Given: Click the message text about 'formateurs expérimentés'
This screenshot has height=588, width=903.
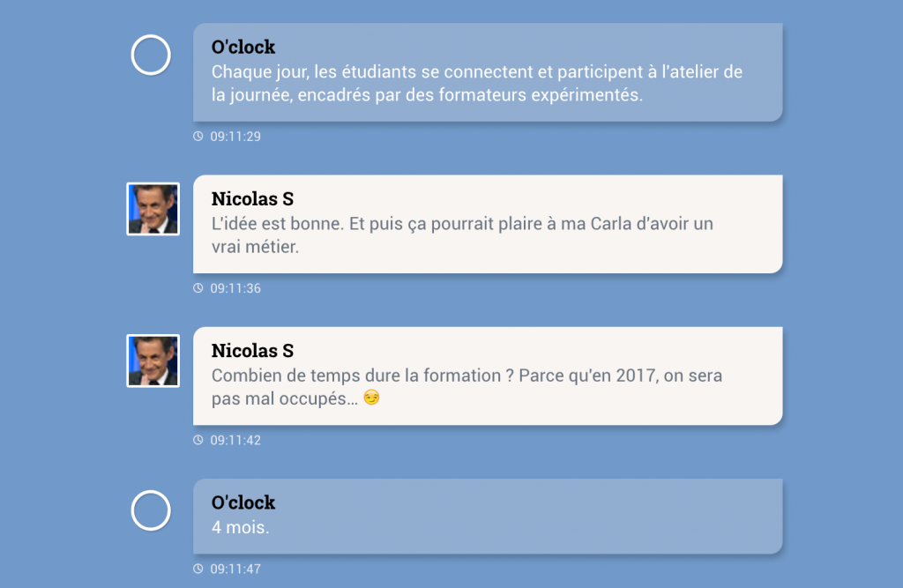Looking at the screenshot, I should [476, 84].
